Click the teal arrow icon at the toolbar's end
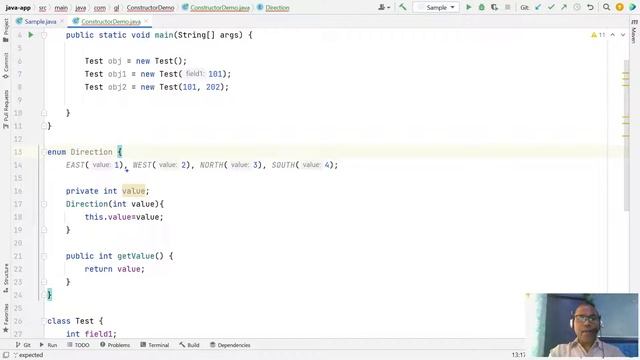This screenshot has height=360, width=640. coord(633,7)
